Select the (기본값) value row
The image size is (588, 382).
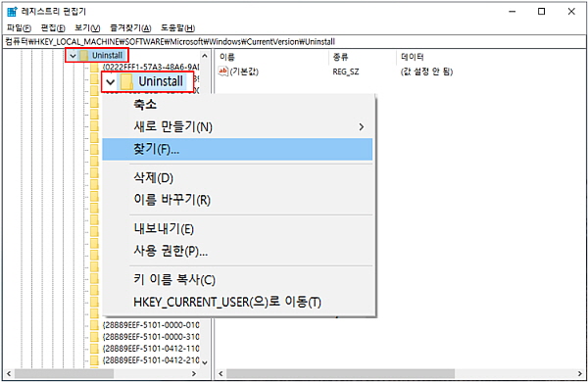tap(244, 72)
